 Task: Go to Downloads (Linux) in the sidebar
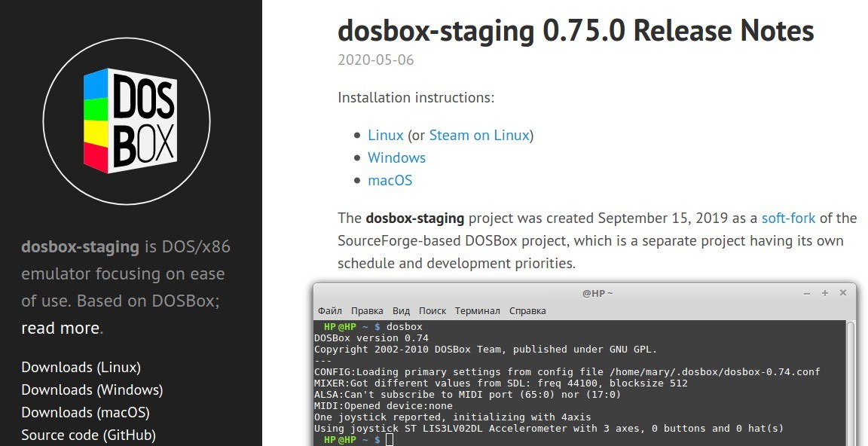pos(81,368)
